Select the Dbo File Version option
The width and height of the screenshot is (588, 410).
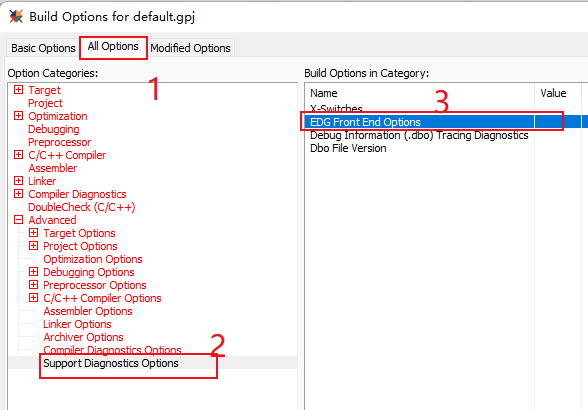click(x=348, y=148)
